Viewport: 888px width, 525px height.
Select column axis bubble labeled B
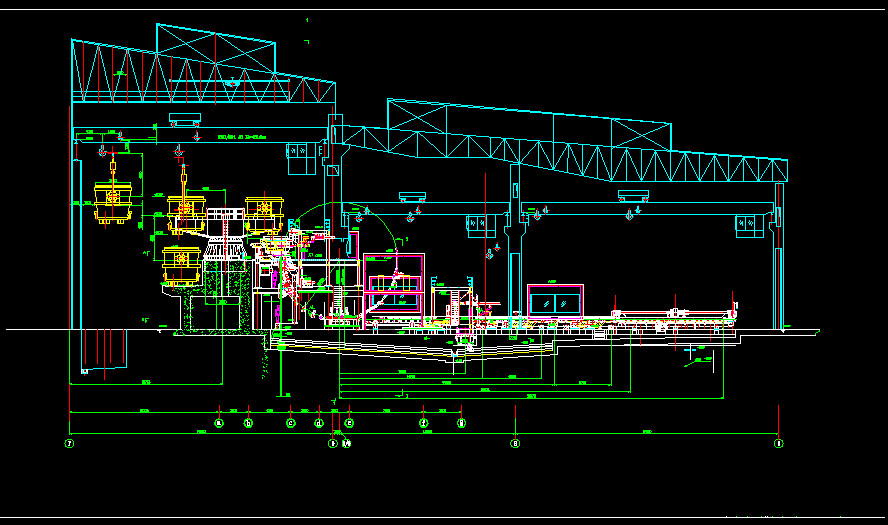(515, 443)
